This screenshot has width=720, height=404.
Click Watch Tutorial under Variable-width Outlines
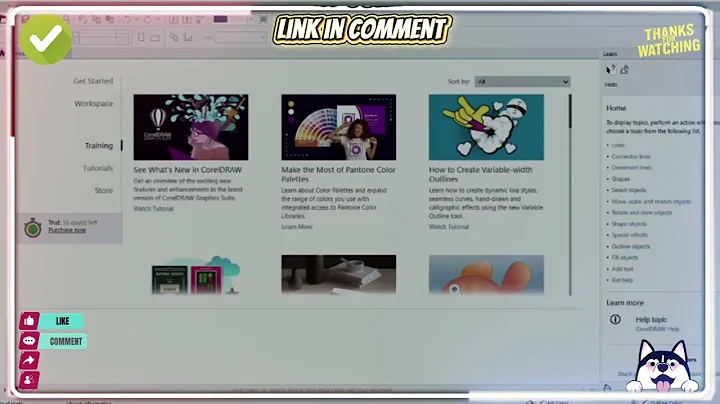449,227
